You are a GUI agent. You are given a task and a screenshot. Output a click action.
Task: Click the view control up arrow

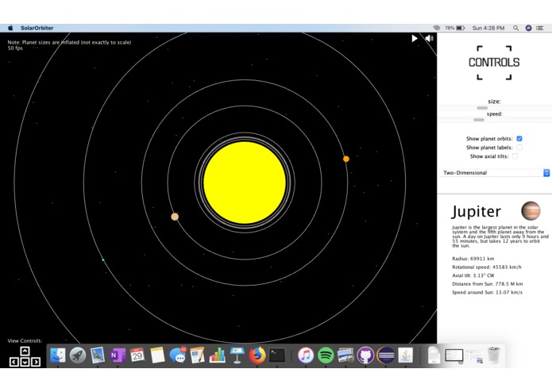[25, 351]
